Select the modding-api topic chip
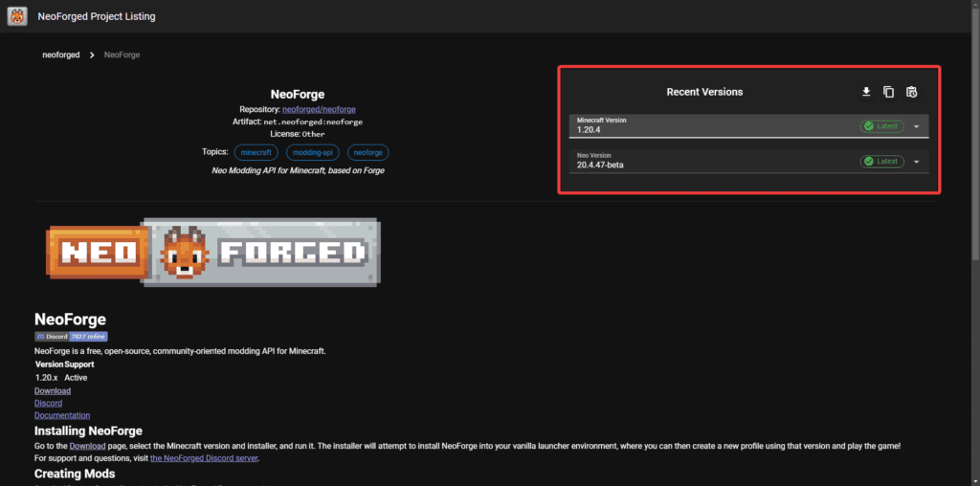This screenshot has height=486, width=980. click(x=312, y=152)
